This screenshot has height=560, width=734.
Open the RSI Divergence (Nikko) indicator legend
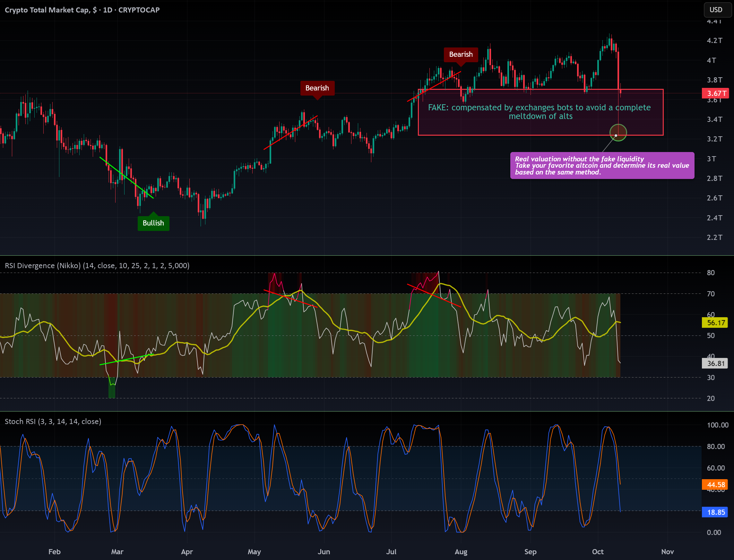coord(97,266)
